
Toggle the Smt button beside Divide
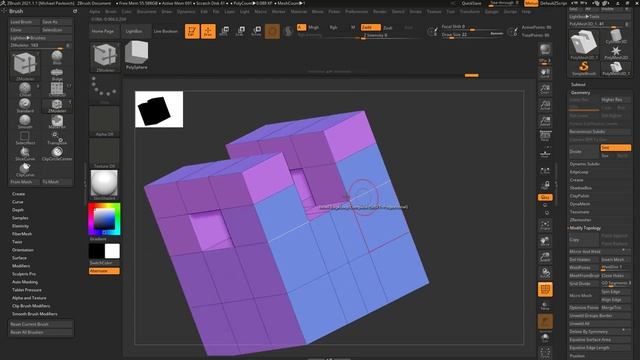point(616,147)
